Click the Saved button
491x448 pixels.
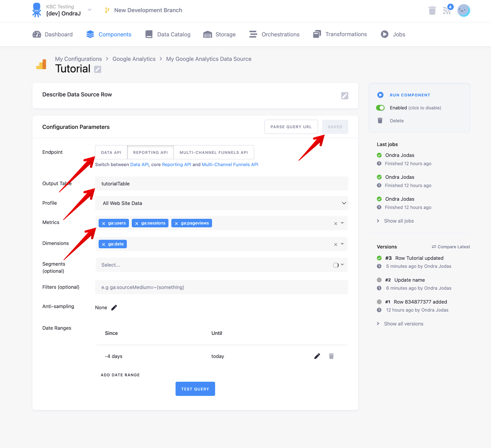pyautogui.click(x=335, y=127)
